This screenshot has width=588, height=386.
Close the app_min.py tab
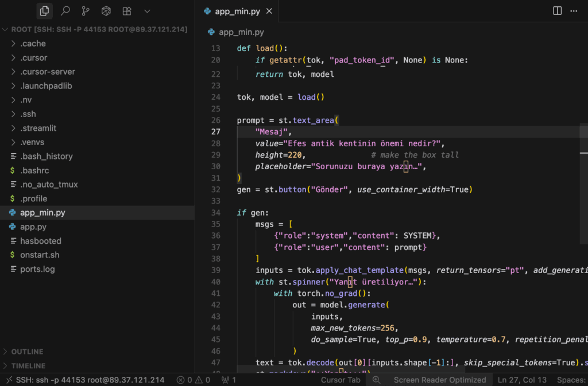click(269, 11)
